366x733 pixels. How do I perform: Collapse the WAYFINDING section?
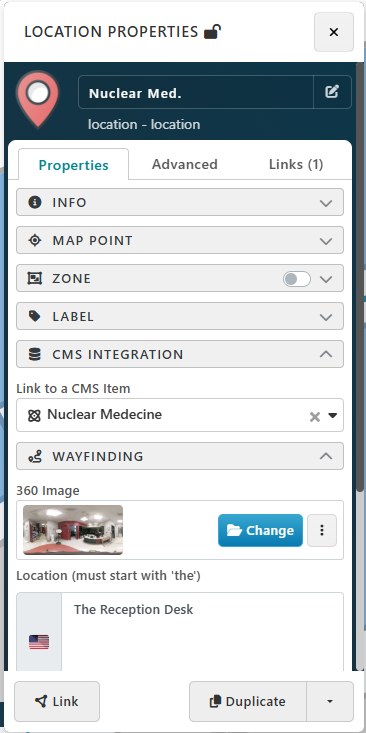click(180, 456)
